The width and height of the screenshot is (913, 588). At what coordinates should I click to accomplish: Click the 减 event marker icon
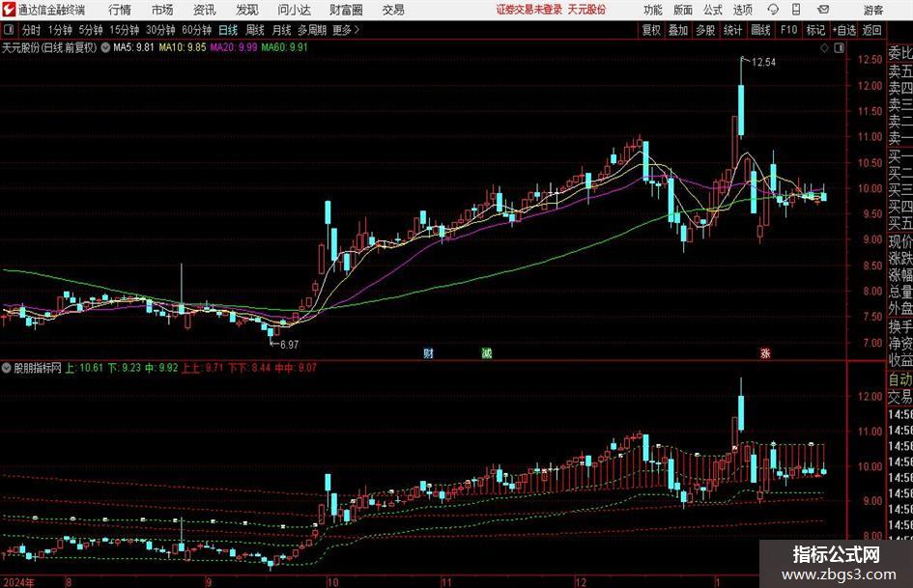click(487, 352)
